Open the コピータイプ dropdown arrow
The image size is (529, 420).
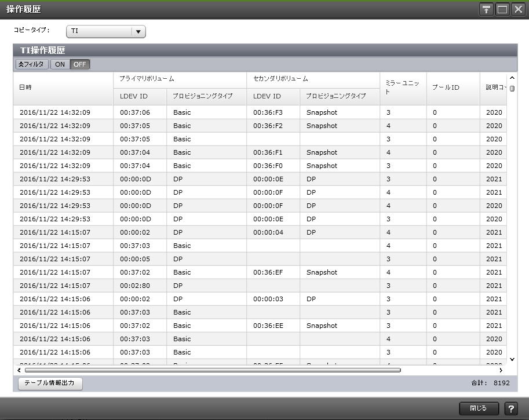coord(138,31)
